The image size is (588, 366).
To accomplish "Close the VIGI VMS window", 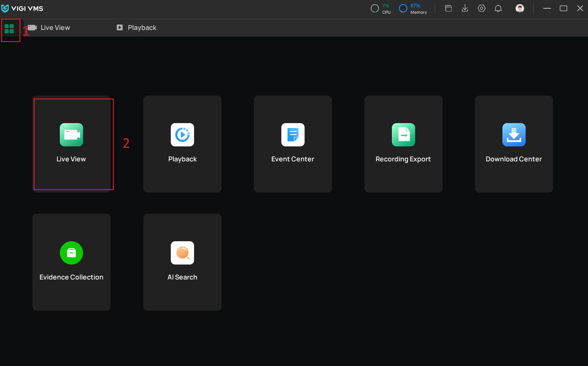I will pos(580,8).
